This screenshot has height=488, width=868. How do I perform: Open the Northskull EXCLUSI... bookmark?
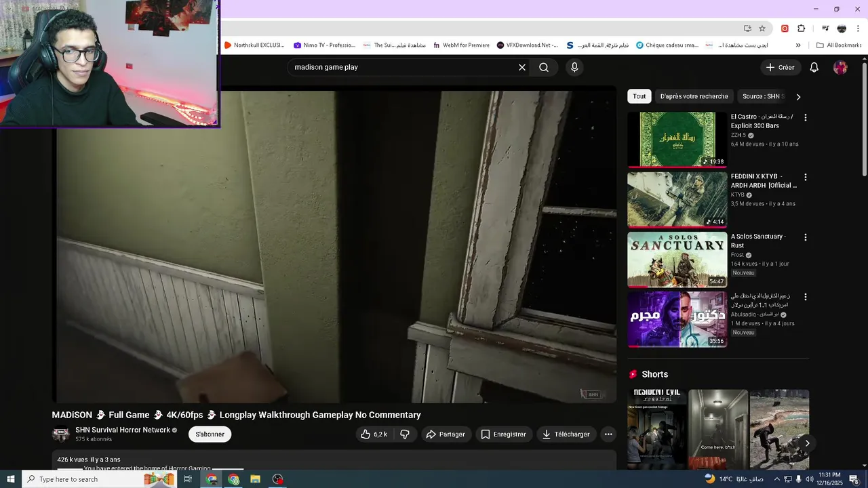254,45
